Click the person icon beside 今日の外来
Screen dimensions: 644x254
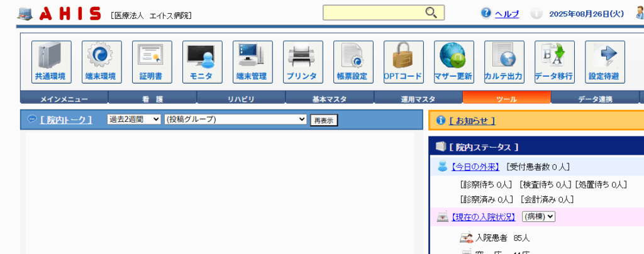click(442, 166)
